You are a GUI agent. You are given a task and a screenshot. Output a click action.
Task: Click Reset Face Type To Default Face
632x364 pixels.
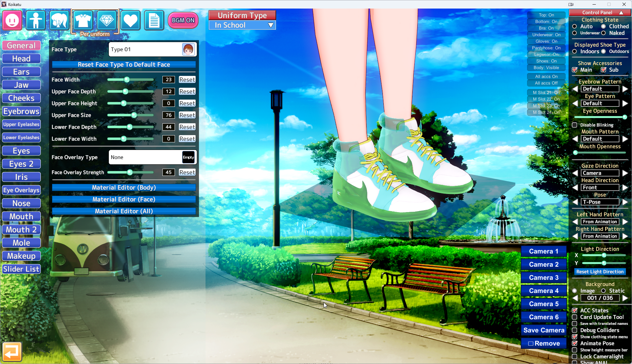(124, 64)
